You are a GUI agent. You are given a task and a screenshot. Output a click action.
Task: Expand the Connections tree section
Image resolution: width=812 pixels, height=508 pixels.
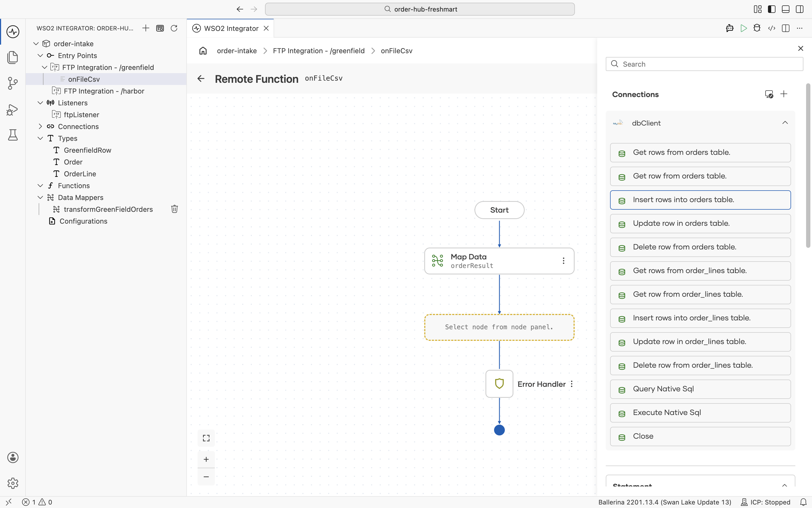click(40, 126)
